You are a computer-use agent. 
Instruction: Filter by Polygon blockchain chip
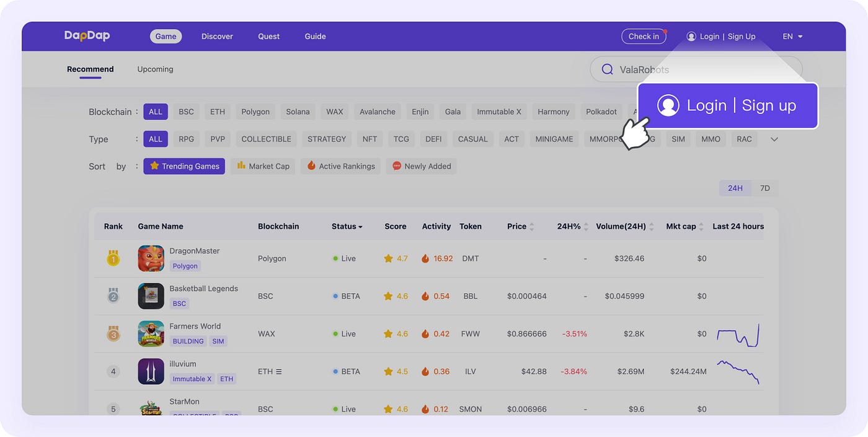point(255,112)
